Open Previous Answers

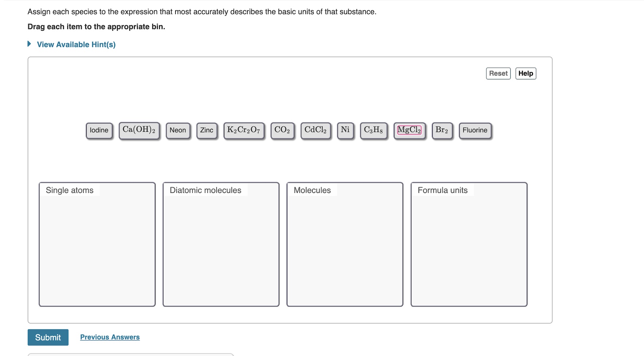[x=110, y=337]
